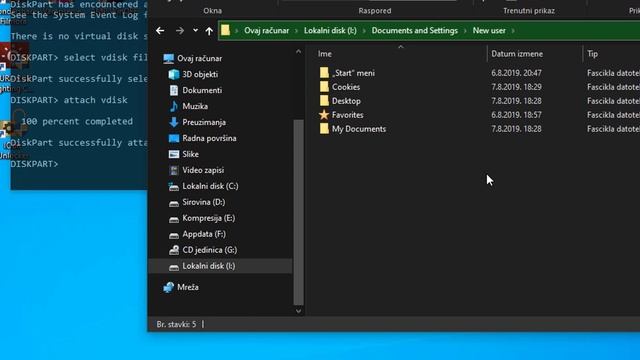Viewport: 640px width, 360px height.
Task: Click date '6.8.2019. 18:57' of Favorites
Action: pyautogui.click(x=516, y=115)
